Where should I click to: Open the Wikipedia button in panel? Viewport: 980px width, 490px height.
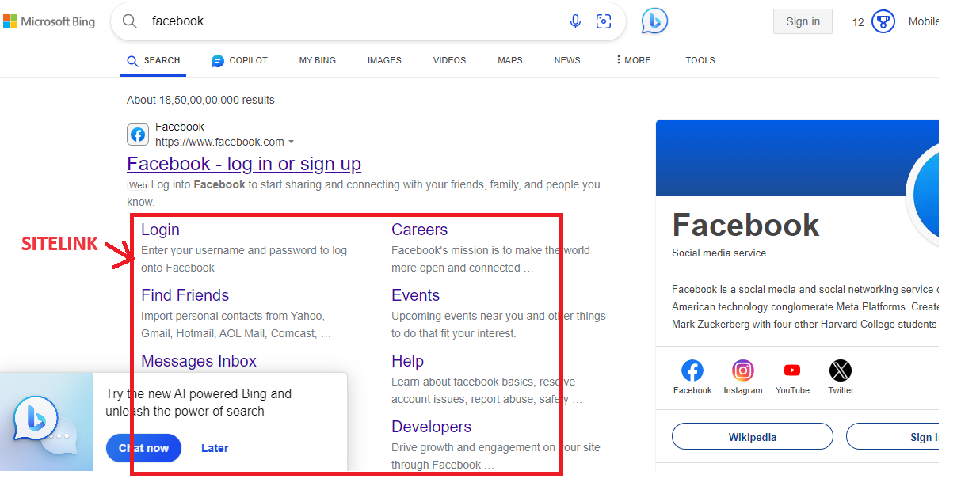[x=752, y=437]
